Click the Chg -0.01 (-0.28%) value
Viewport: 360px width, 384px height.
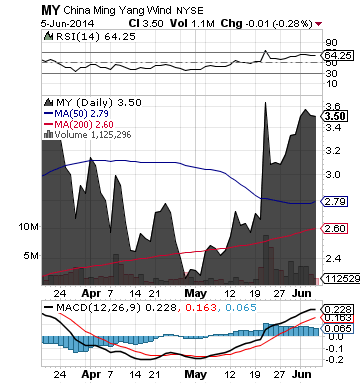point(267,23)
